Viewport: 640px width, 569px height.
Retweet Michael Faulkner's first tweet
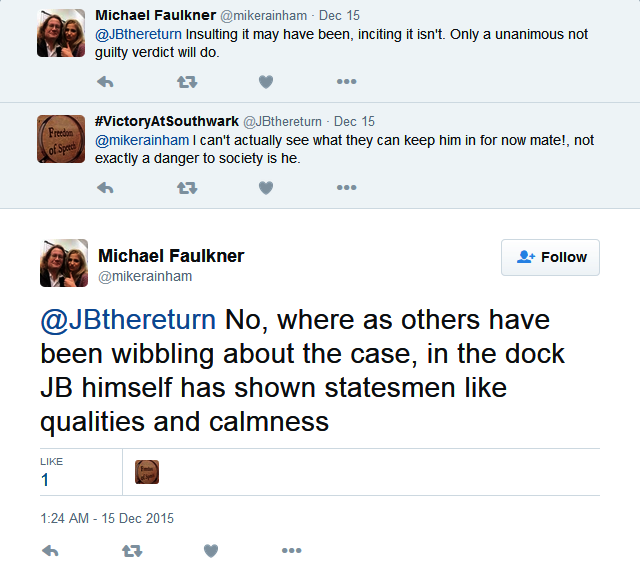click(186, 82)
